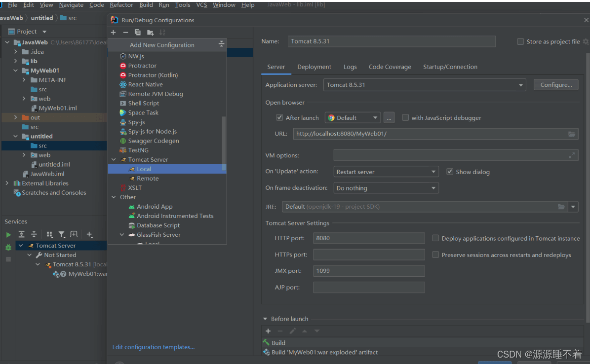590x364 pixels.
Task: Sort configurations alphabetically icon
Action: (x=162, y=33)
